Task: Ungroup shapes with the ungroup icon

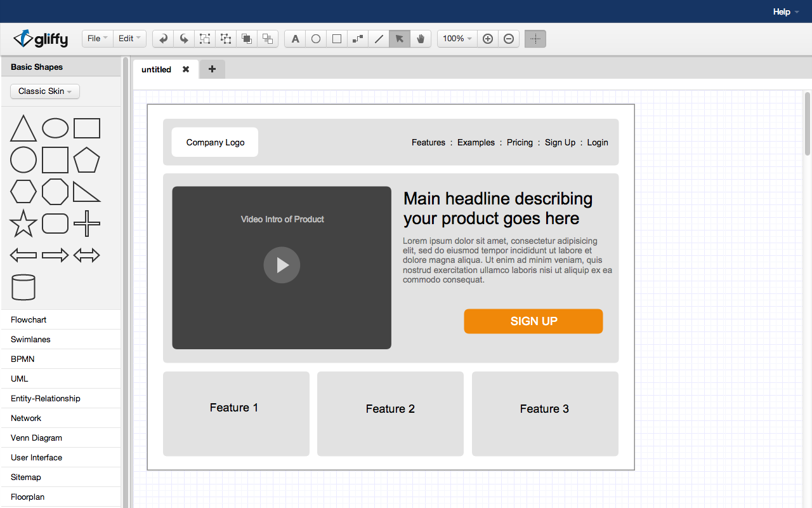Action: pos(226,39)
